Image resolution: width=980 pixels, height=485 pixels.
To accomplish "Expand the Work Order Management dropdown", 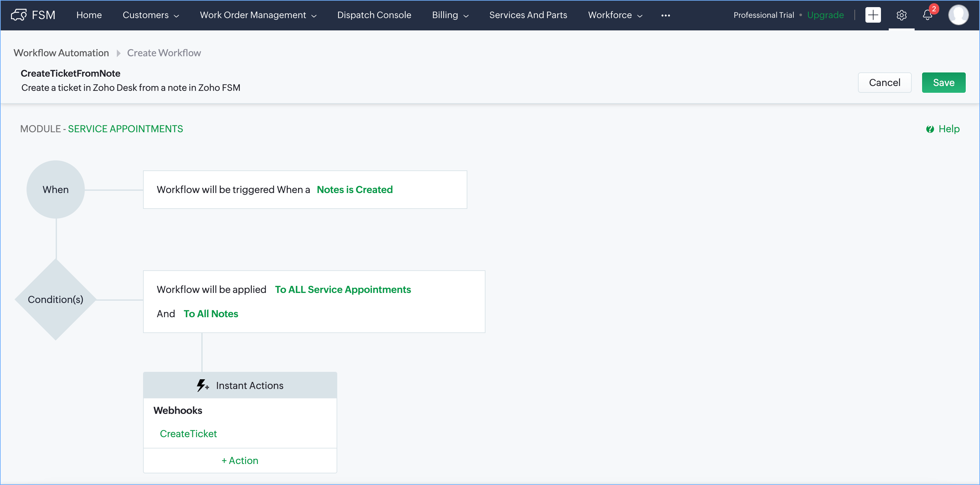I will [258, 15].
